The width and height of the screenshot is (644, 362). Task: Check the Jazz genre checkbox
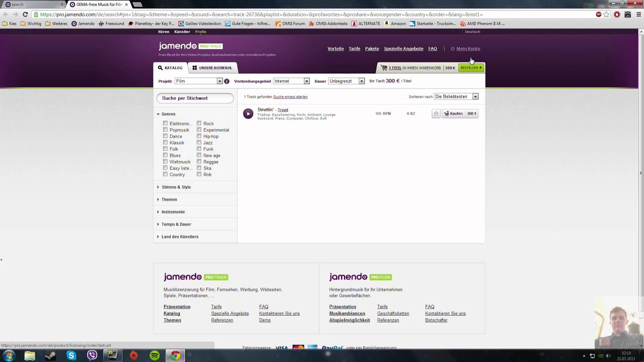point(199,143)
